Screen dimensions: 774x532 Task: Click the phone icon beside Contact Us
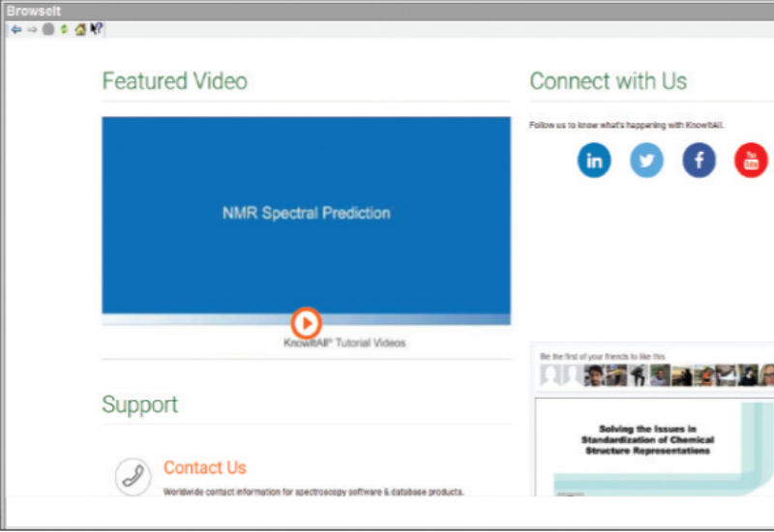[x=133, y=476]
